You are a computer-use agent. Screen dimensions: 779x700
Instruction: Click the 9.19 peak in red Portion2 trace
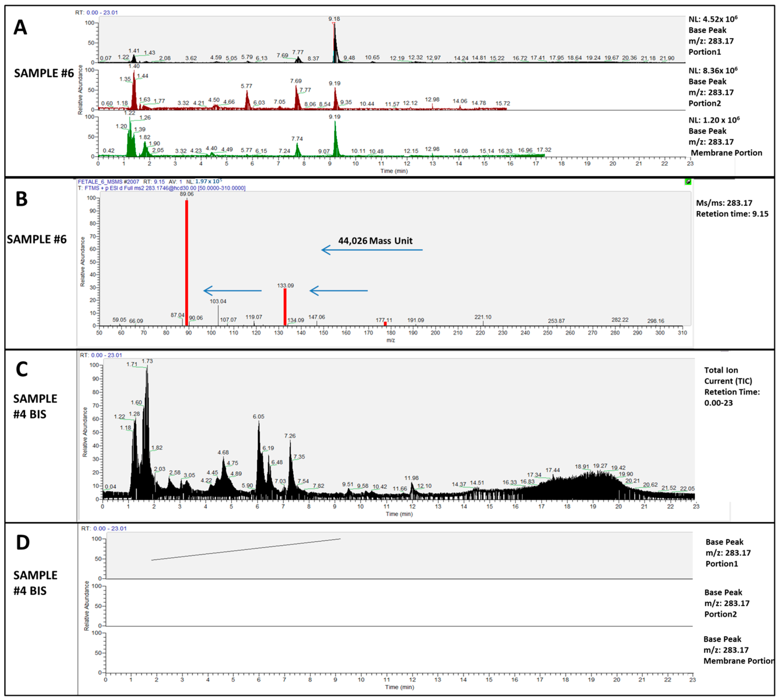click(x=335, y=98)
